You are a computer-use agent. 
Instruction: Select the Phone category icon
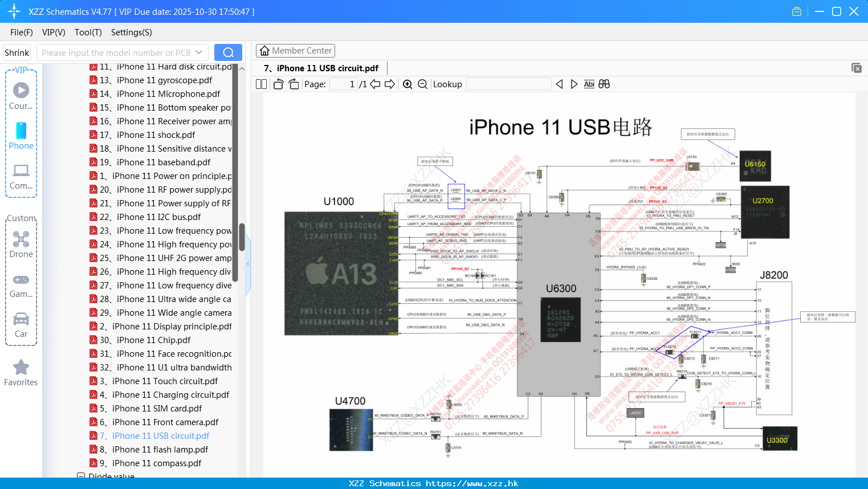pos(21,136)
